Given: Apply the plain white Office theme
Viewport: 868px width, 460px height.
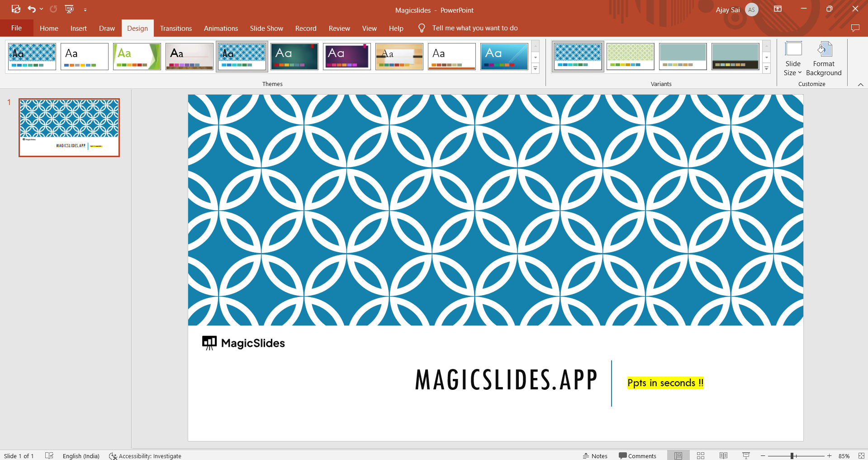Looking at the screenshot, I should 85,57.
